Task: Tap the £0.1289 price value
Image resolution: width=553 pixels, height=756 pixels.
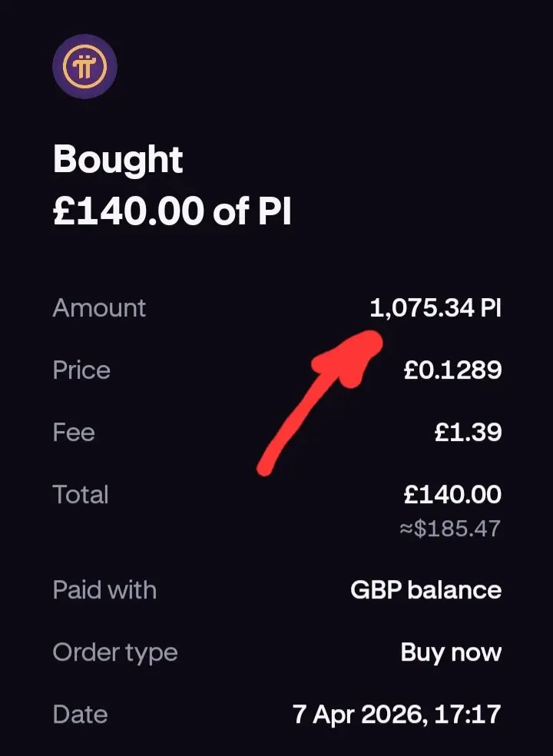Action: [453, 370]
